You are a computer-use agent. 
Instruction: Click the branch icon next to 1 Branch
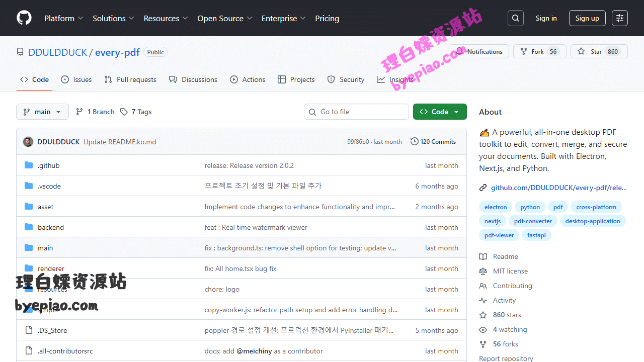tap(79, 112)
